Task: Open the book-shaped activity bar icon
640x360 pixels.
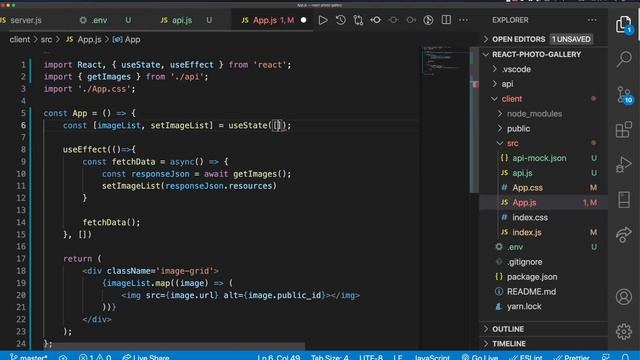Action: point(624,200)
